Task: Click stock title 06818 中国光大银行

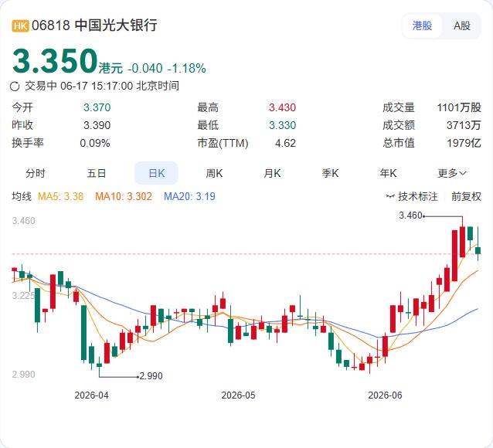Action: [x=94, y=25]
